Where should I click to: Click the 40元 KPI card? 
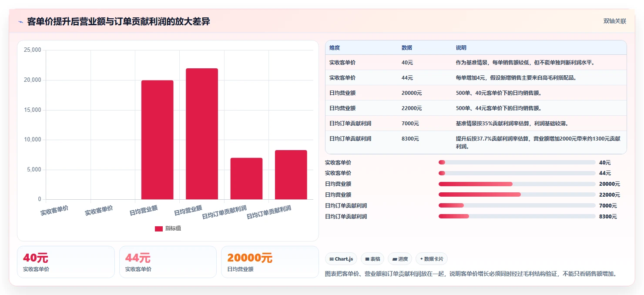[x=66, y=262]
